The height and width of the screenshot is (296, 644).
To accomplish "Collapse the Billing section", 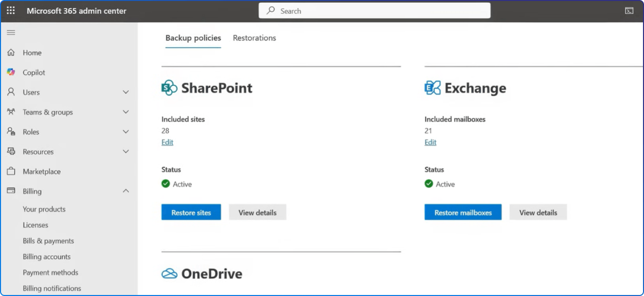I will coord(125,191).
